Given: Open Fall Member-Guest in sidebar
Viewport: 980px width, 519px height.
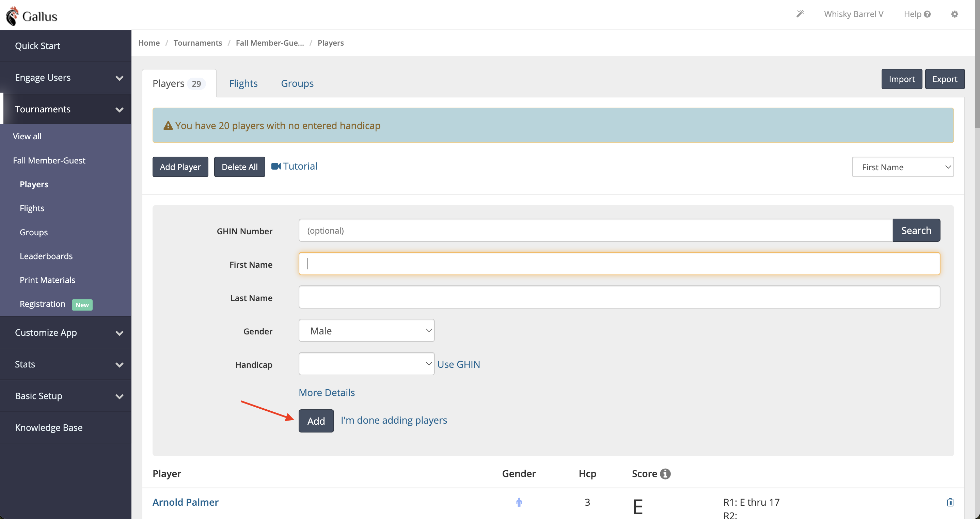Looking at the screenshot, I should (x=49, y=161).
